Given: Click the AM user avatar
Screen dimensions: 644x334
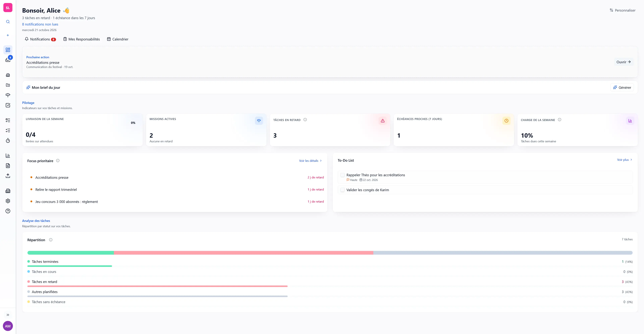Looking at the screenshot, I should click(x=8, y=326).
